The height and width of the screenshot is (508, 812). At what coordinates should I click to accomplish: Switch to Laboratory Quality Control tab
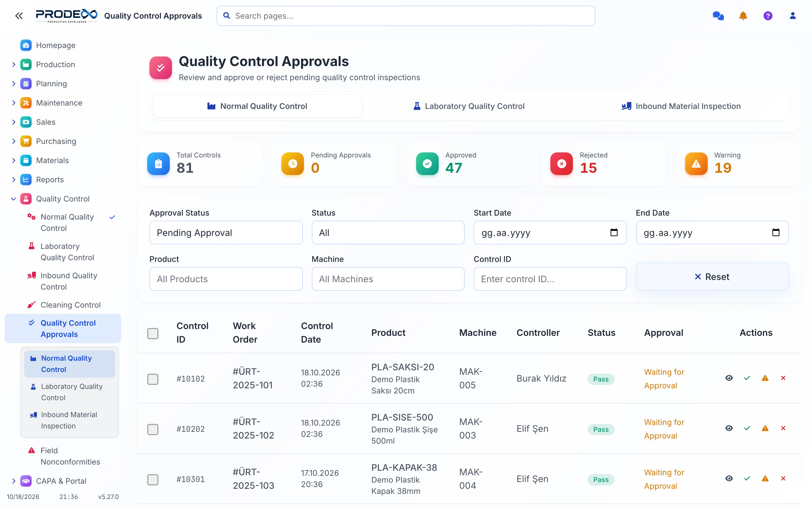pos(469,106)
